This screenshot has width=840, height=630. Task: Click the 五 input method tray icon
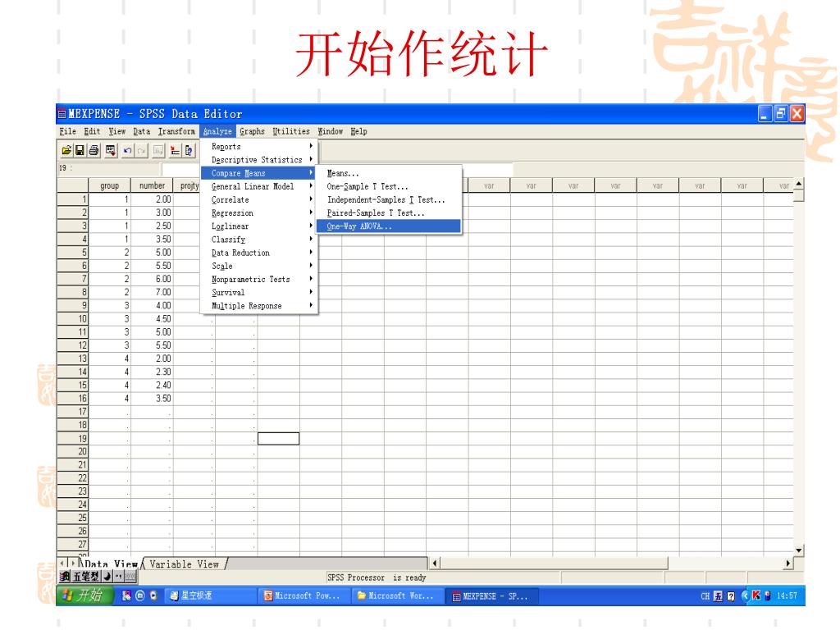click(x=718, y=596)
